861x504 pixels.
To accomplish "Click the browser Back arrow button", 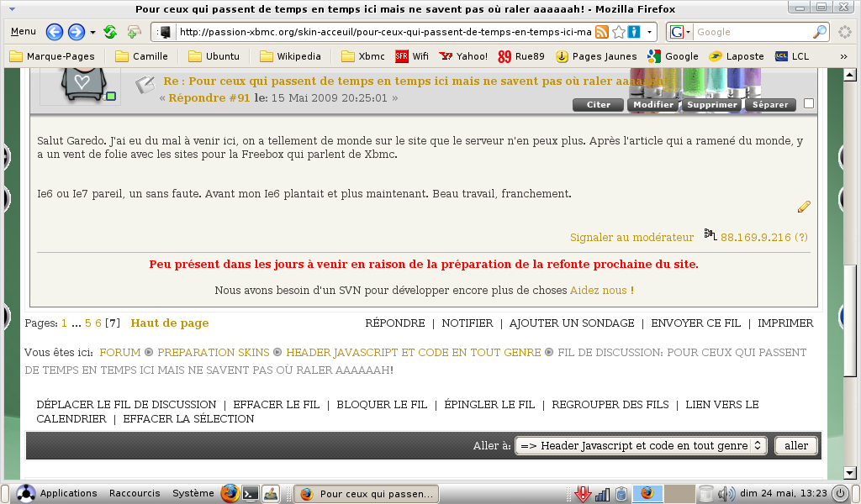I will click(55, 33).
